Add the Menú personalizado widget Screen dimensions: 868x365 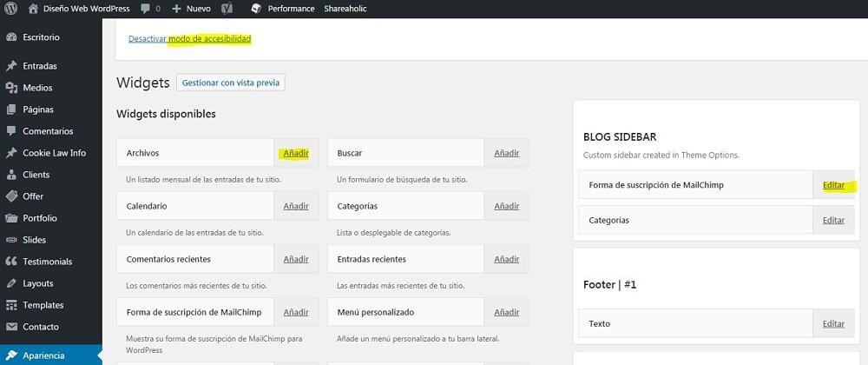[507, 312]
